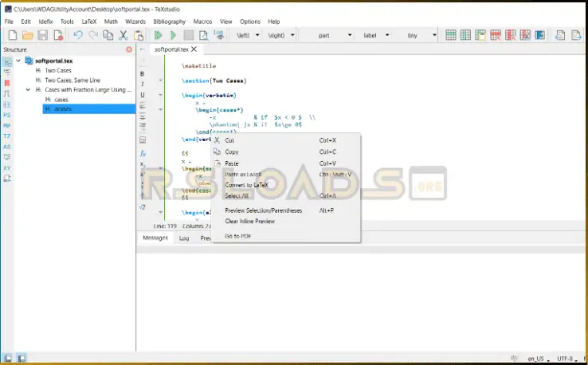The height and width of the screenshot is (365, 588).
Task: Click the scissors Cut toolbar icon
Action: pyautogui.click(x=123, y=35)
